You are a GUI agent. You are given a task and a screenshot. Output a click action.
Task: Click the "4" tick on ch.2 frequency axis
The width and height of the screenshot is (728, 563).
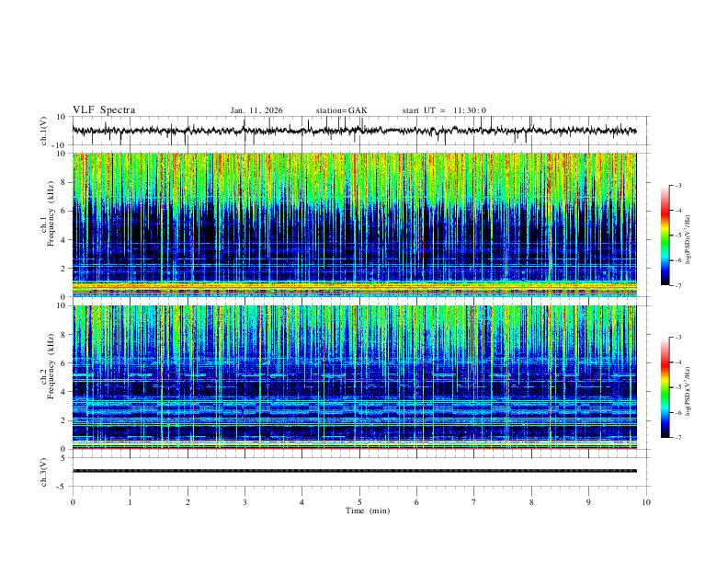click(64, 392)
